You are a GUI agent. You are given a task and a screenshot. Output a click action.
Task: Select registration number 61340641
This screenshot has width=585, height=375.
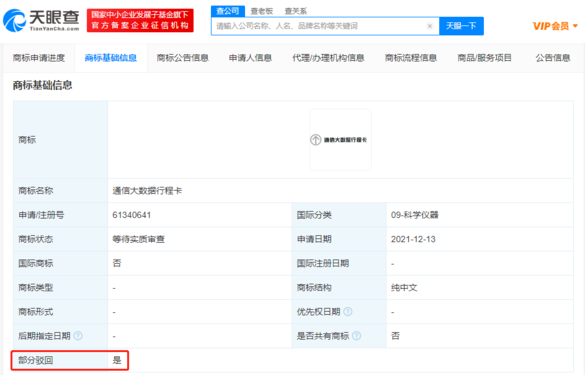tap(132, 215)
